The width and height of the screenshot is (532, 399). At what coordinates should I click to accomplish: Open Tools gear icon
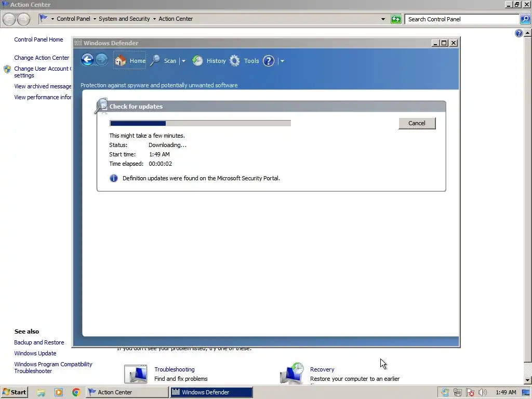point(235,61)
